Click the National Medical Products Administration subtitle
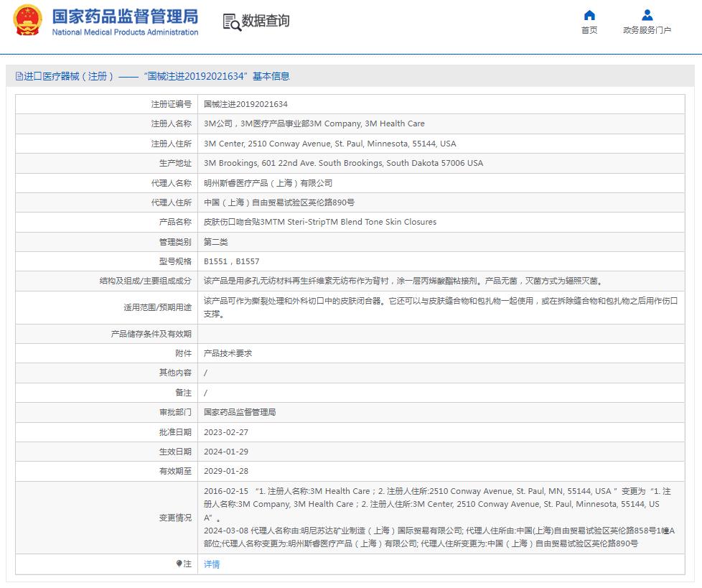This screenshot has width=702, height=588. click(x=125, y=32)
